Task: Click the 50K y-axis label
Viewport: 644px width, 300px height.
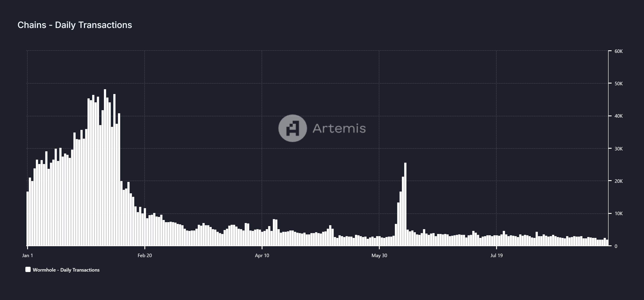Action: pos(618,84)
